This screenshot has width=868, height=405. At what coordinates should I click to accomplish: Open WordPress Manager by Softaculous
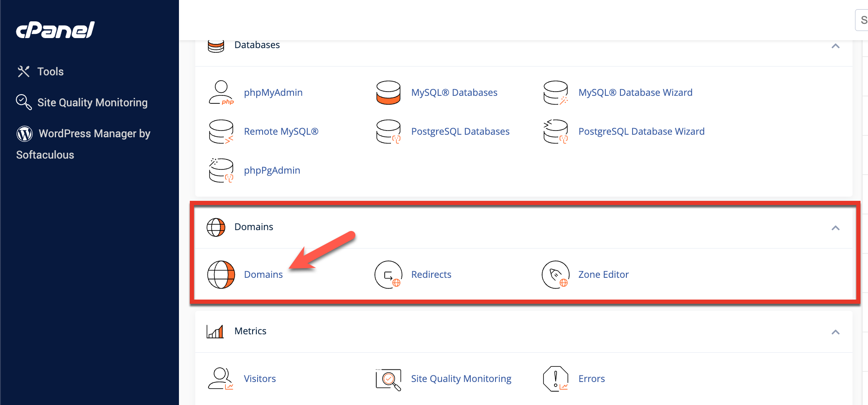tap(83, 144)
